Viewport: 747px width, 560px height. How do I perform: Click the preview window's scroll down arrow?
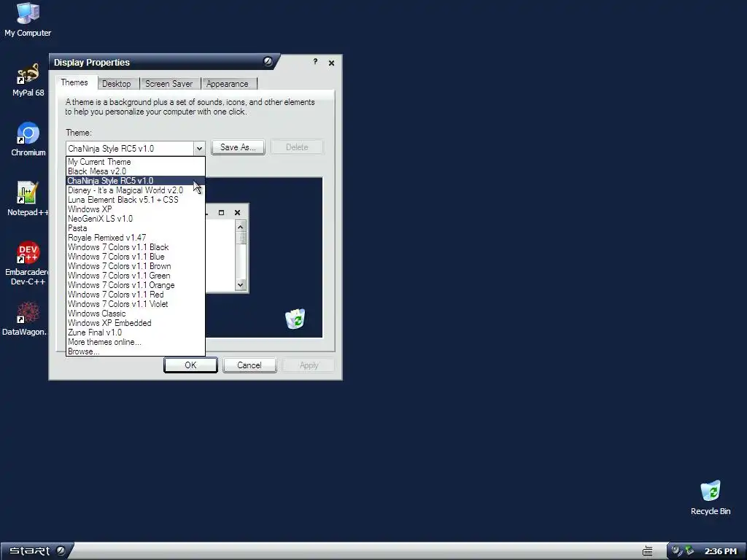pos(241,285)
